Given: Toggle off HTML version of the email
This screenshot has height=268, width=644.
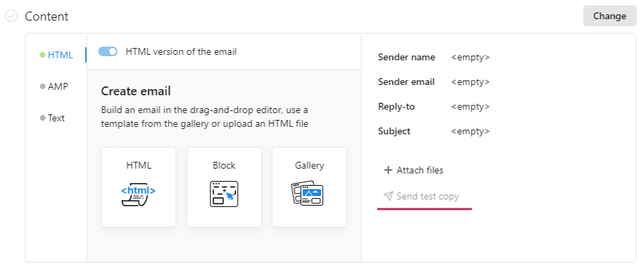Looking at the screenshot, I should point(108,51).
